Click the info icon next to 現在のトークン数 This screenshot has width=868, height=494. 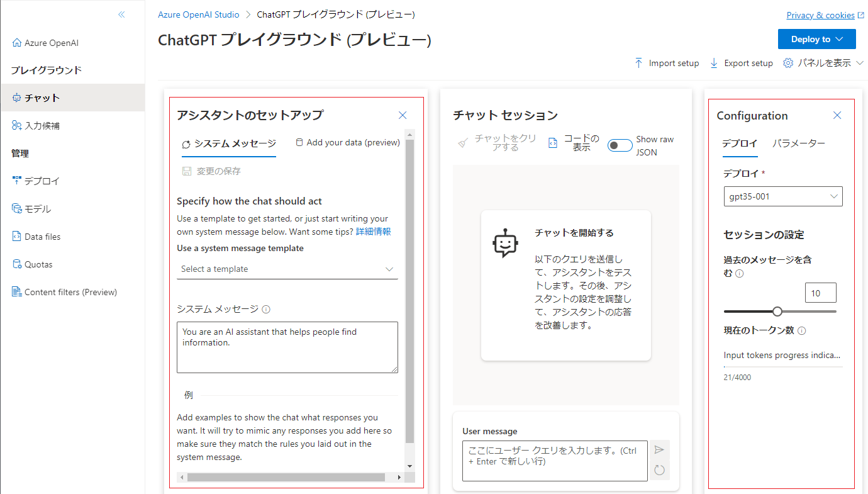[x=802, y=330]
